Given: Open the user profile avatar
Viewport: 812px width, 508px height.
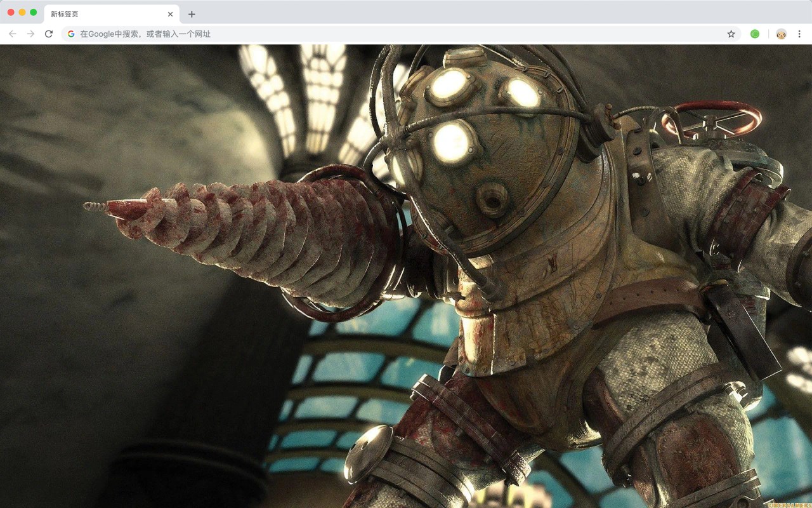Looking at the screenshot, I should pyautogui.click(x=781, y=34).
